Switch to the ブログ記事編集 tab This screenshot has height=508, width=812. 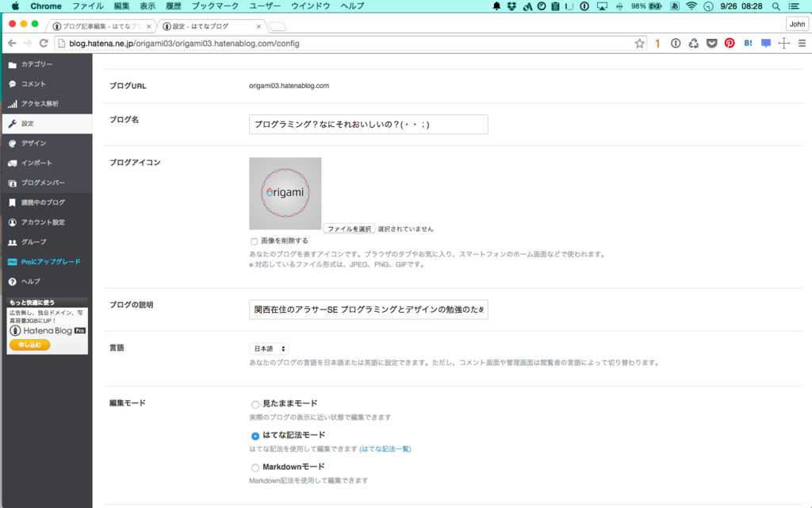pyautogui.click(x=101, y=26)
